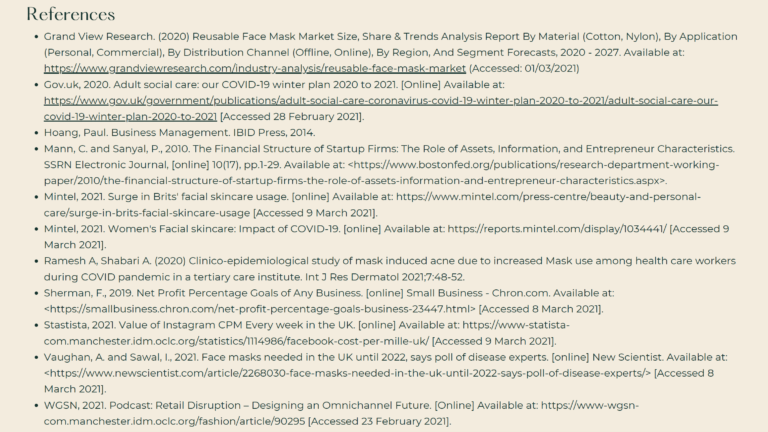This screenshot has width=768, height=432.
Task: Click the [Accessed 28 February 2021] text
Action: click(292, 117)
